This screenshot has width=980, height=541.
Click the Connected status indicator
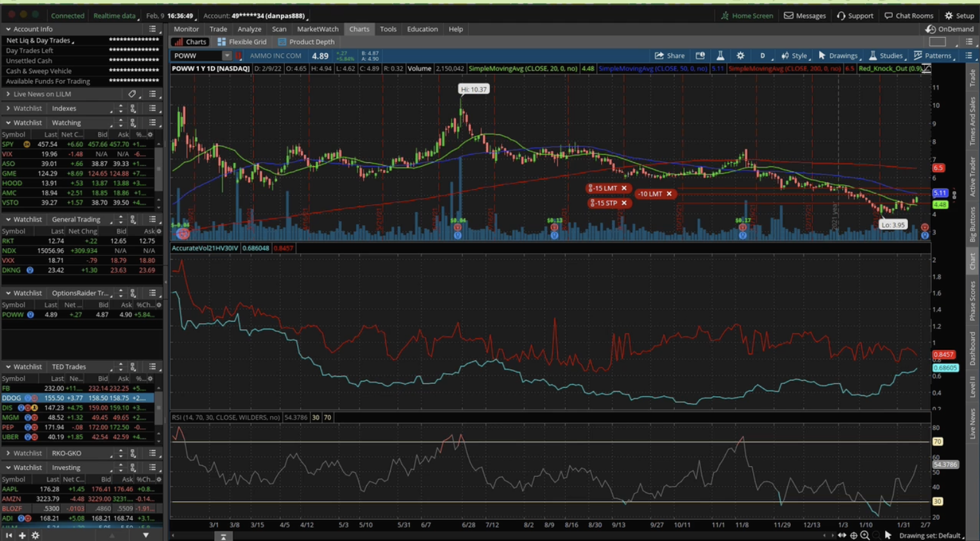pos(67,15)
